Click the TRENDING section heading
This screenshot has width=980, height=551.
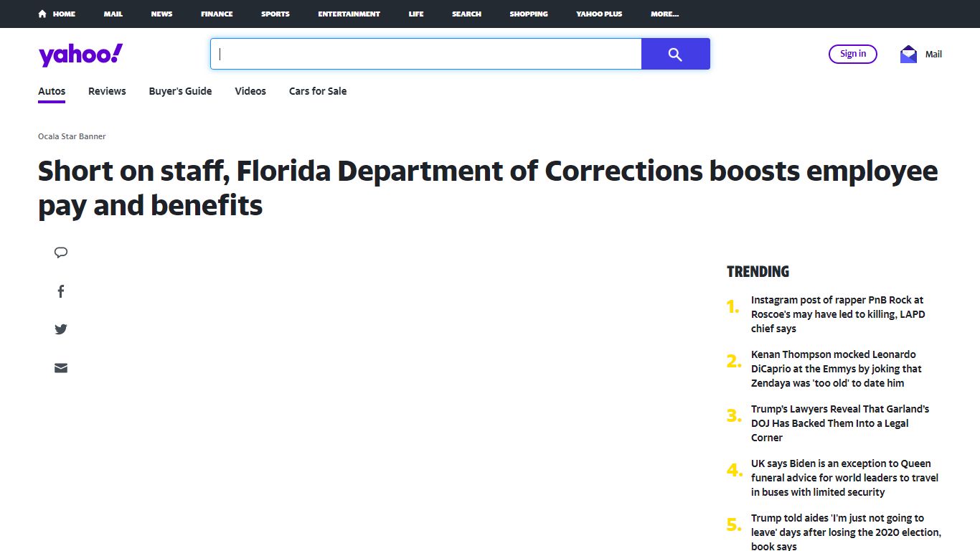point(758,271)
